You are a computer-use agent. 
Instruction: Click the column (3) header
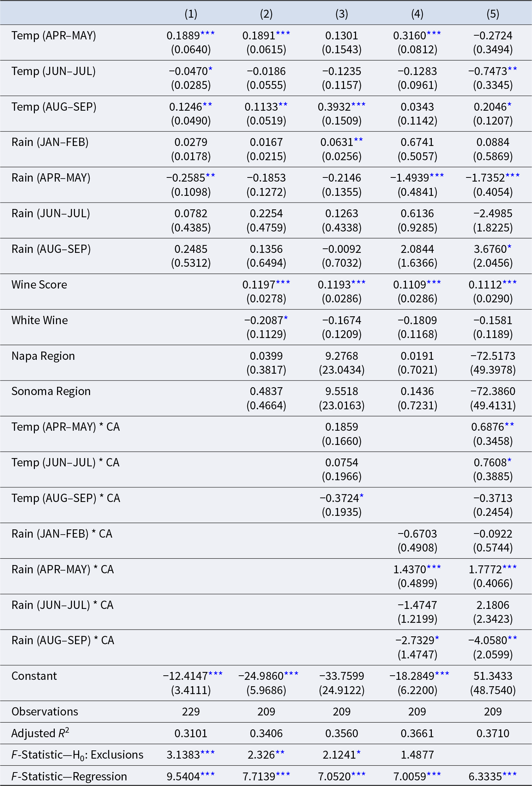(342, 14)
